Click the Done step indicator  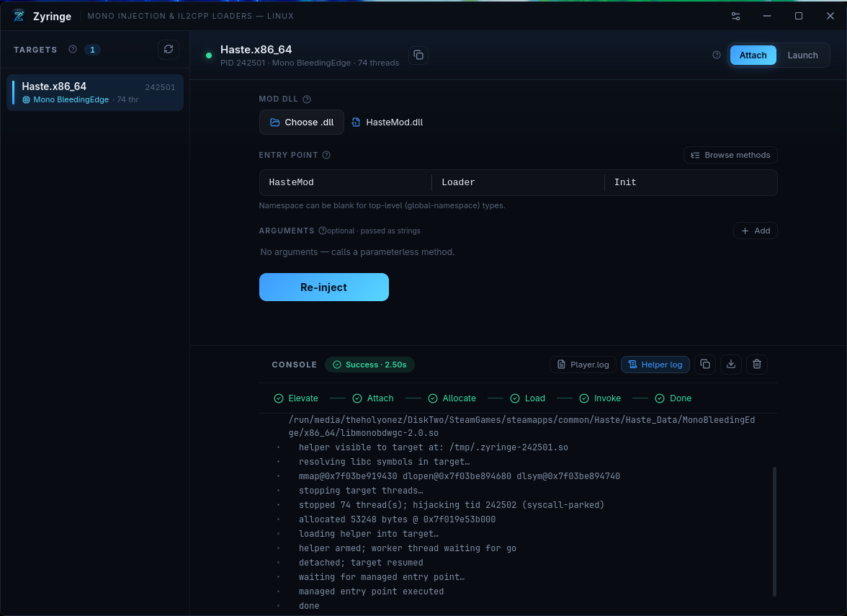(x=673, y=398)
